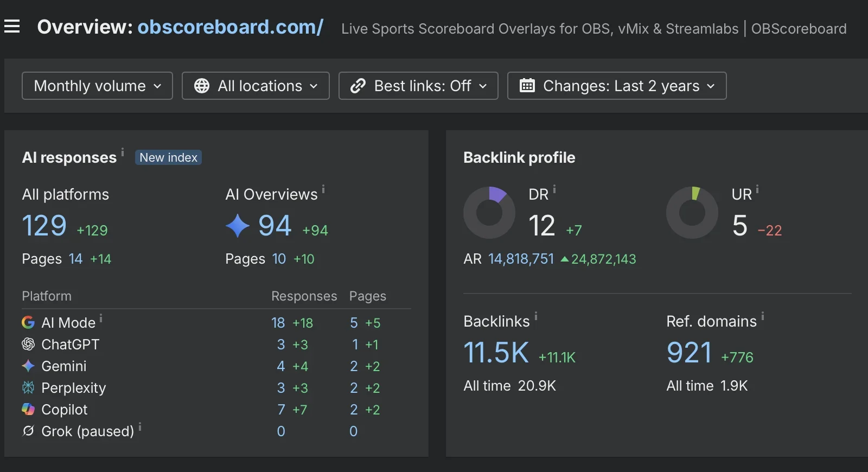The width and height of the screenshot is (868, 472).
Task: Click All time backlinks value 20.9K
Action: (537, 386)
